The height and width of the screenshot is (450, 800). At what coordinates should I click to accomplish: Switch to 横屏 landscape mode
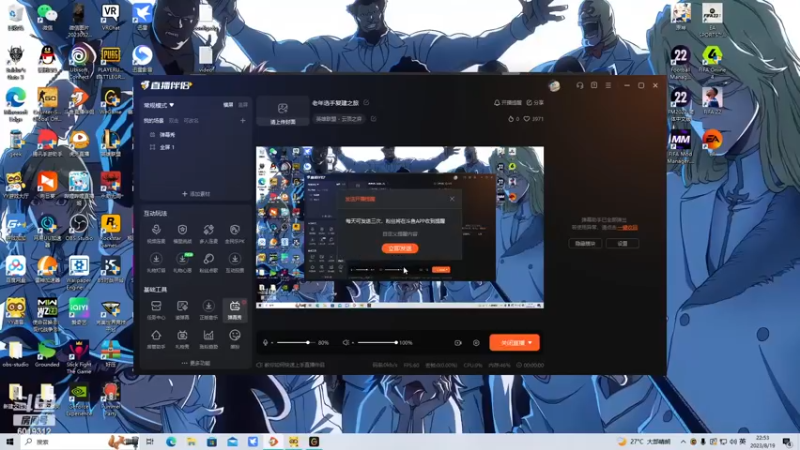[x=228, y=105]
